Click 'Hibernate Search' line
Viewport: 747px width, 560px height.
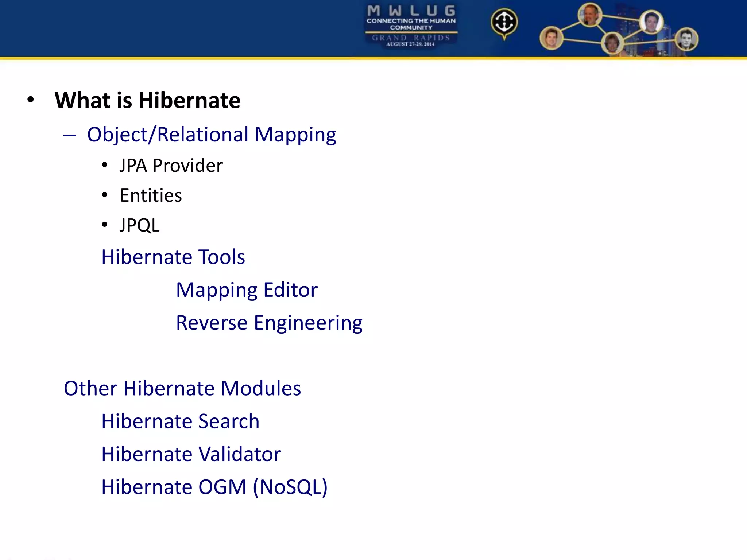tap(181, 421)
